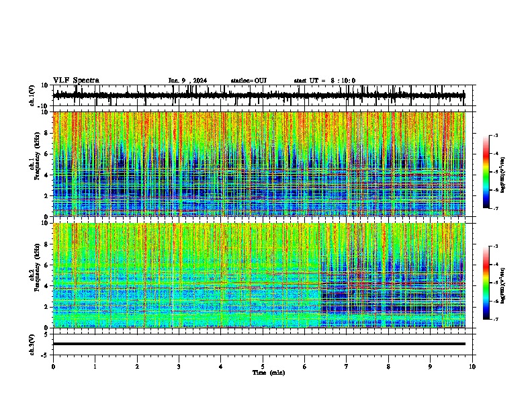Viewport: 532px width, 411px height.
Task: Click time axis tick label "9"
Action: click(x=430, y=367)
